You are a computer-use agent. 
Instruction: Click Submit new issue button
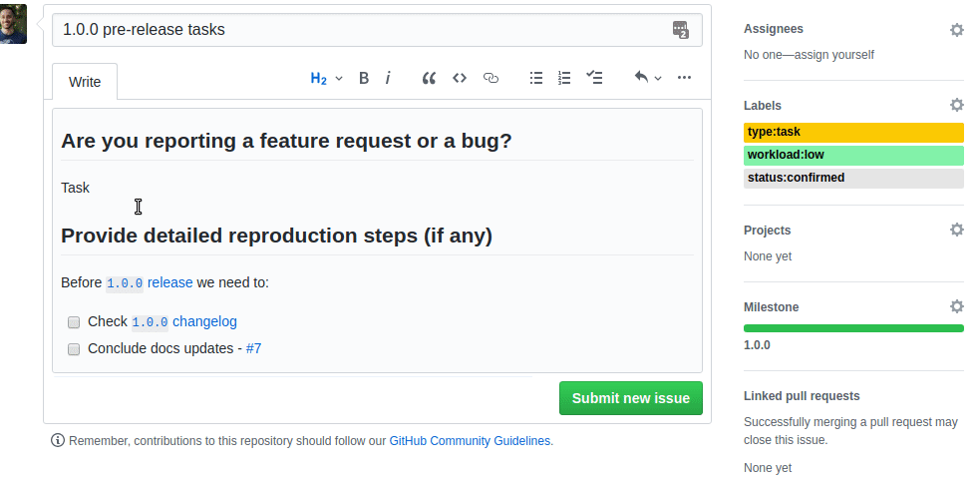tap(631, 398)
